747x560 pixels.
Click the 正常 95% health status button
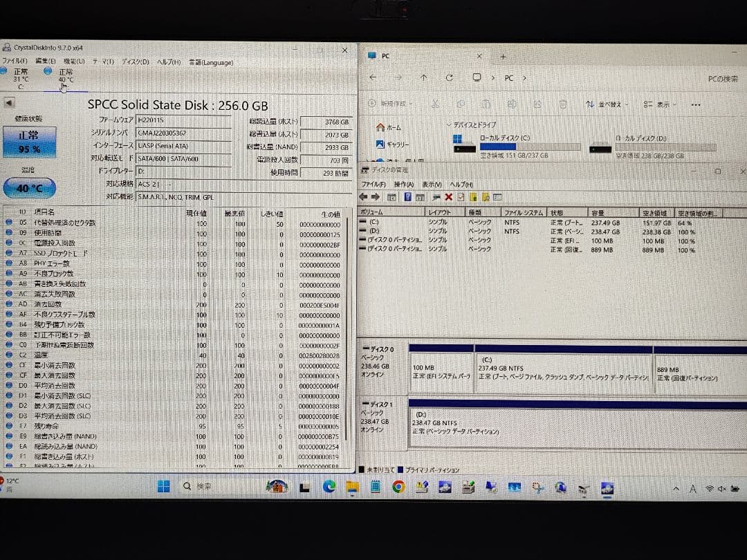point(28,143)
